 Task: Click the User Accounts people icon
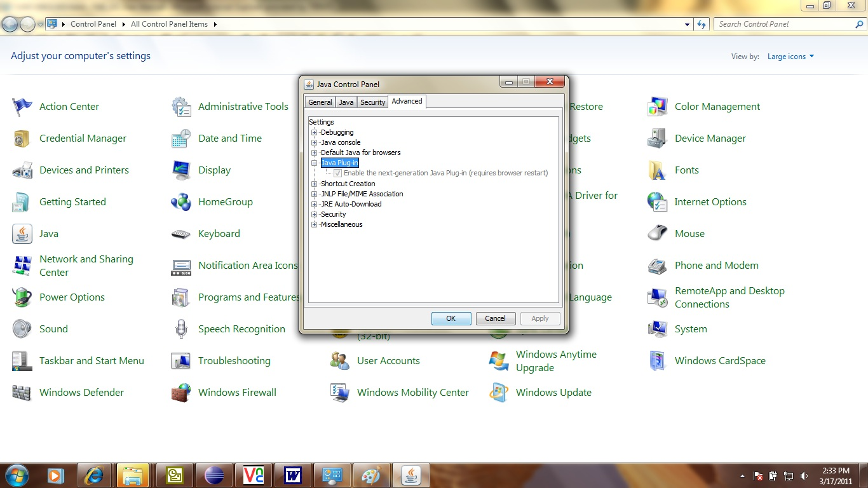340,361
